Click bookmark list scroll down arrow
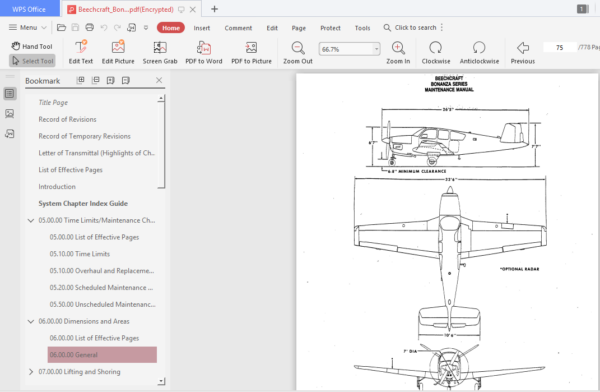The height and width of the screenshot is (392, 600). click(x=161, y=381)
